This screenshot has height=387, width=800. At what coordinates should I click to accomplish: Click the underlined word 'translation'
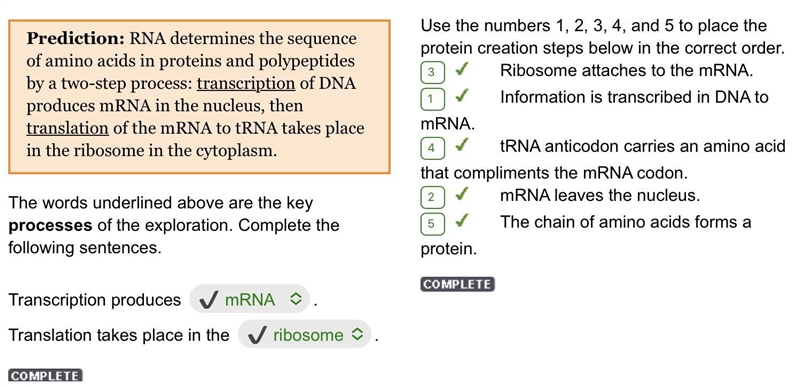coord(67,128)
